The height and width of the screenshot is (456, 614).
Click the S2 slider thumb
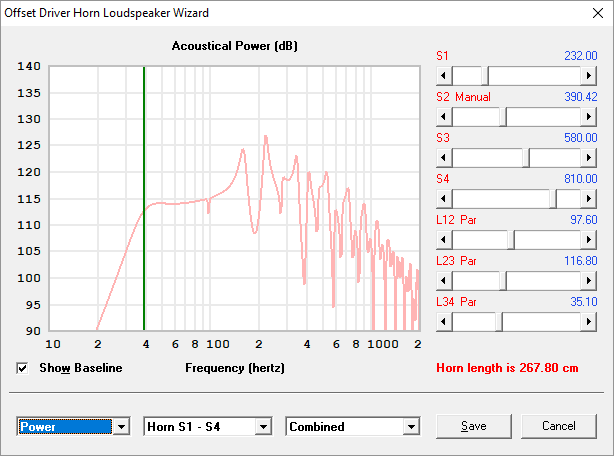503,117
